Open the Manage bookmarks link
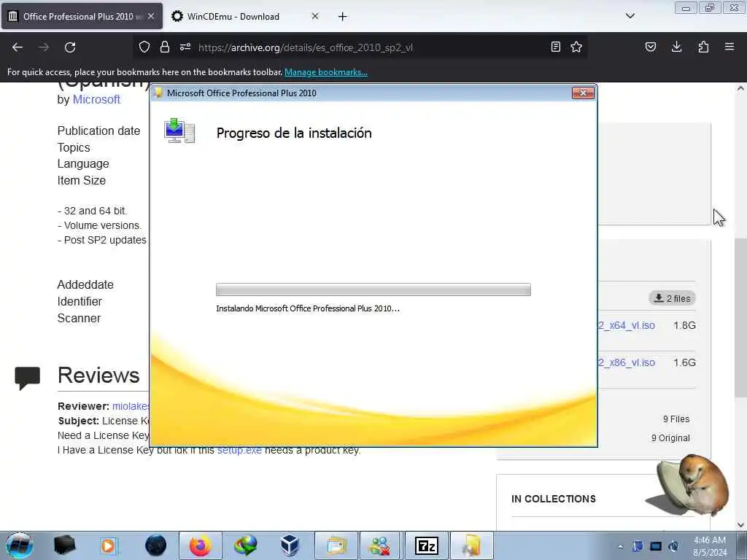The height and width of the screenshot is (560, 747). click(x=326, y=72)
